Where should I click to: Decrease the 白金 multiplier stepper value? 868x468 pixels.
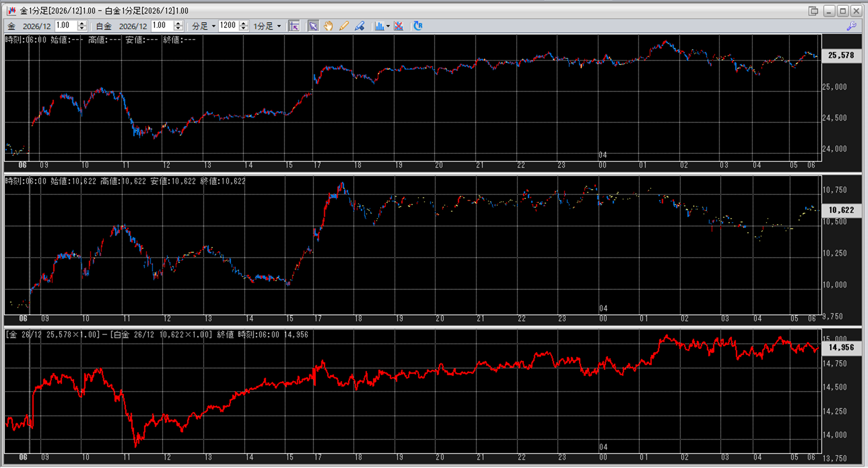(178, 29)
